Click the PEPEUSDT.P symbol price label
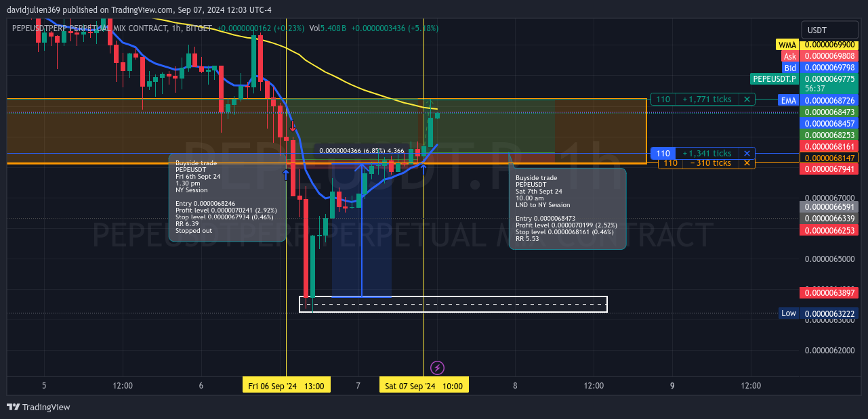 pos(774,79)
